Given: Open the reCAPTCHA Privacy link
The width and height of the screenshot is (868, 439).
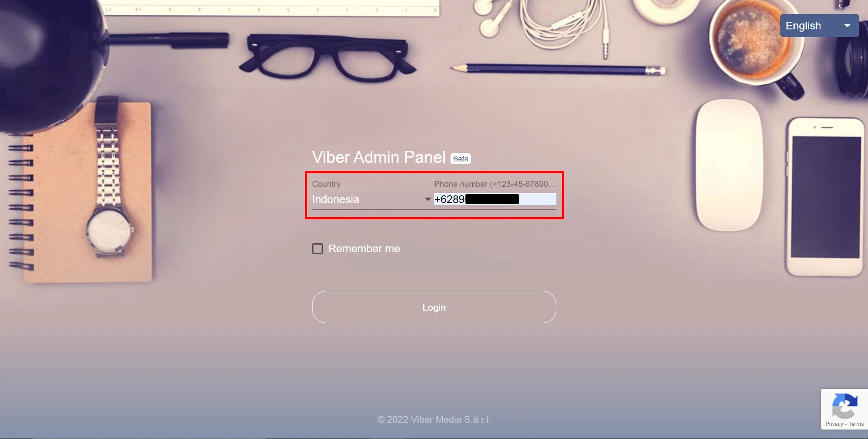Looking at the screenshot, I should (x=834, y=424).
